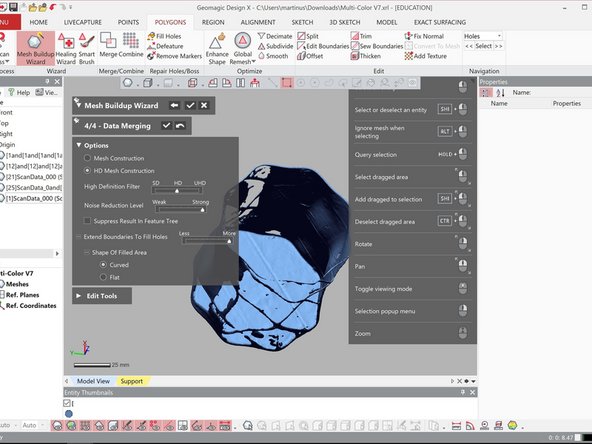Image resolution: width=592 pixels, height=444 pixels.
Task: Click the Trim tool
Action: tap(361, 36)
